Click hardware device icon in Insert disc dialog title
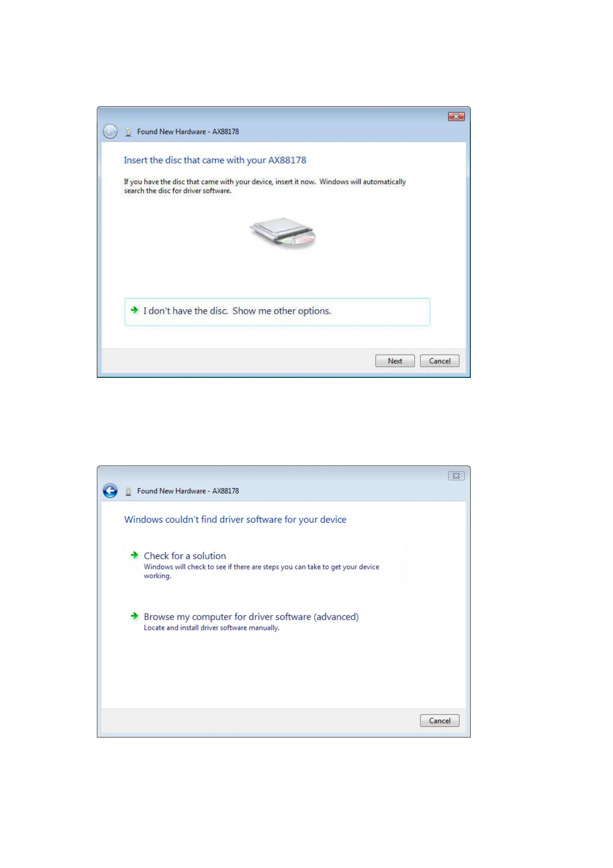613x868 pixels. coord(128,132)
